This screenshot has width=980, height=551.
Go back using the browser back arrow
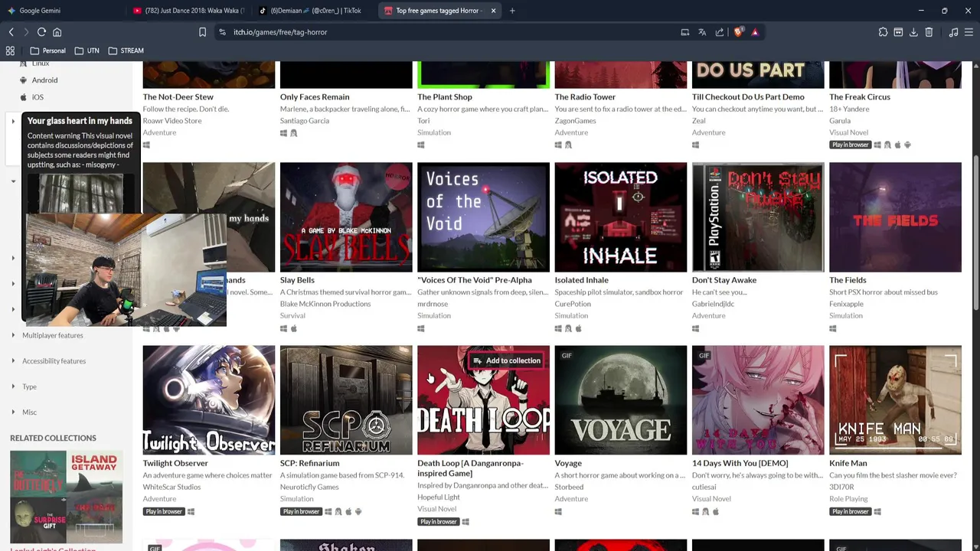(11, 32)
